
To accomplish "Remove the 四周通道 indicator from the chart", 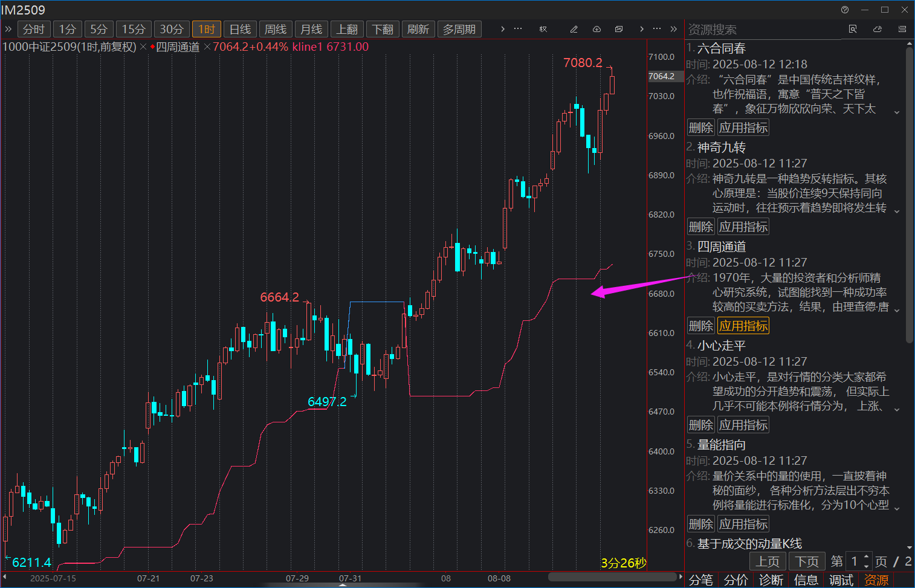I will [x=207, y=47].
